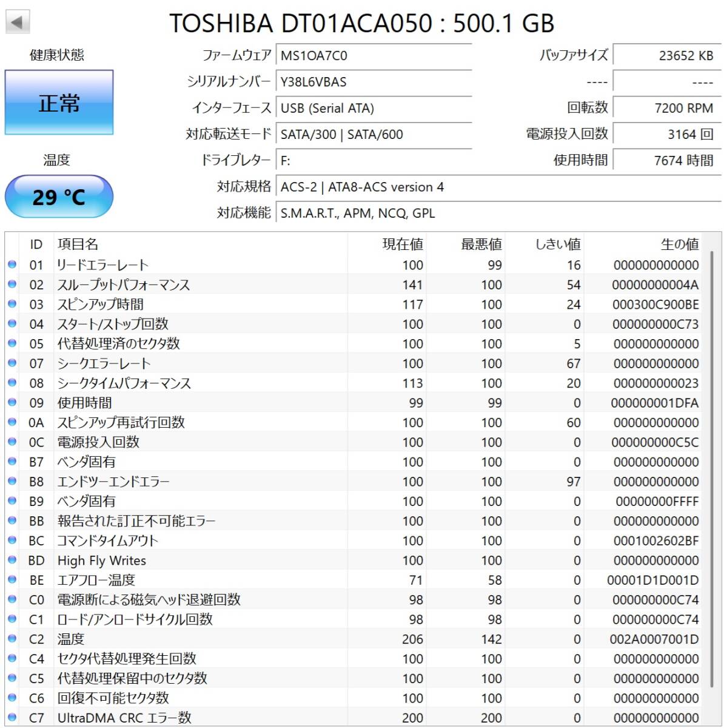Click the rotation rate value 7200 RPM

pos(667,108)
